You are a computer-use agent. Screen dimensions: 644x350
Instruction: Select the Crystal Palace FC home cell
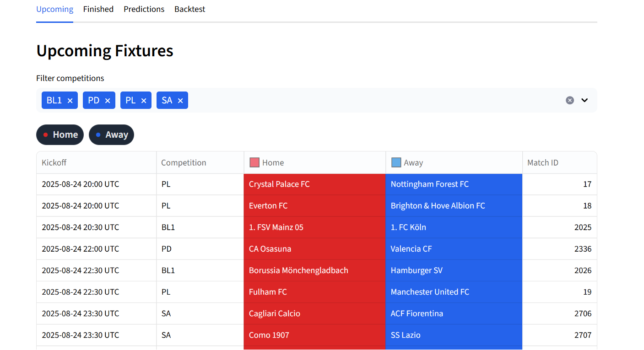(x=314, y=184)
